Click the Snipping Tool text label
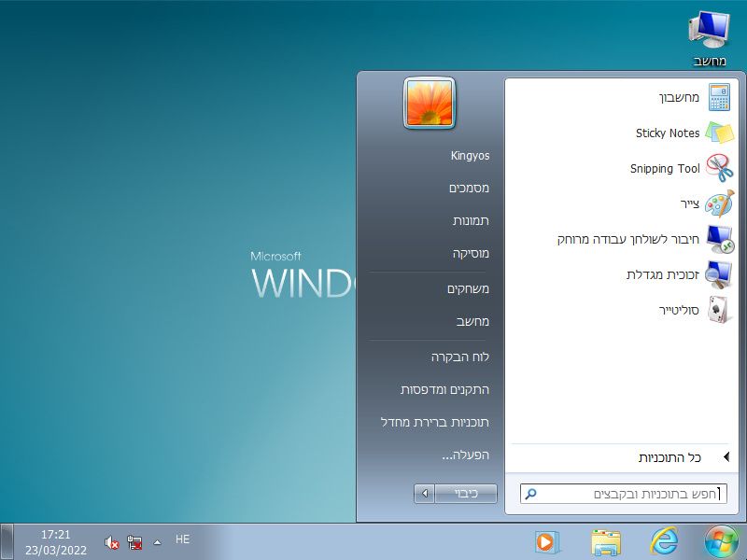The image size is (747, 560). (x=665, y=169)
